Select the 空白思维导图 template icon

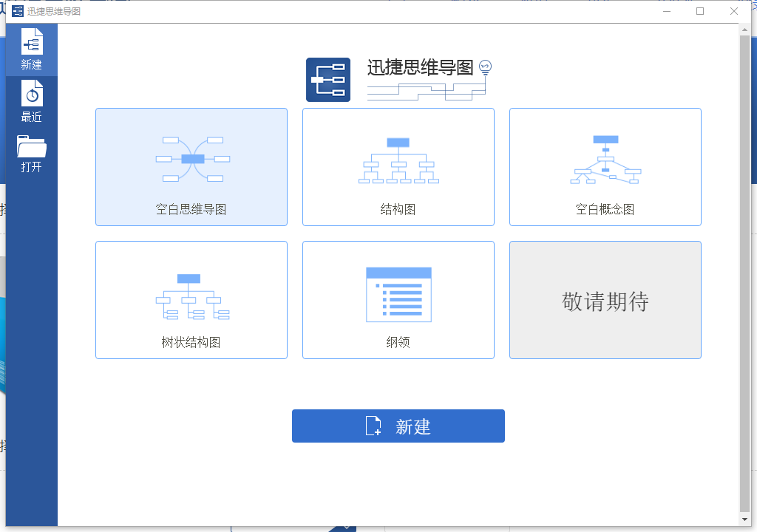pyautogui.click(x=191, y=157)
